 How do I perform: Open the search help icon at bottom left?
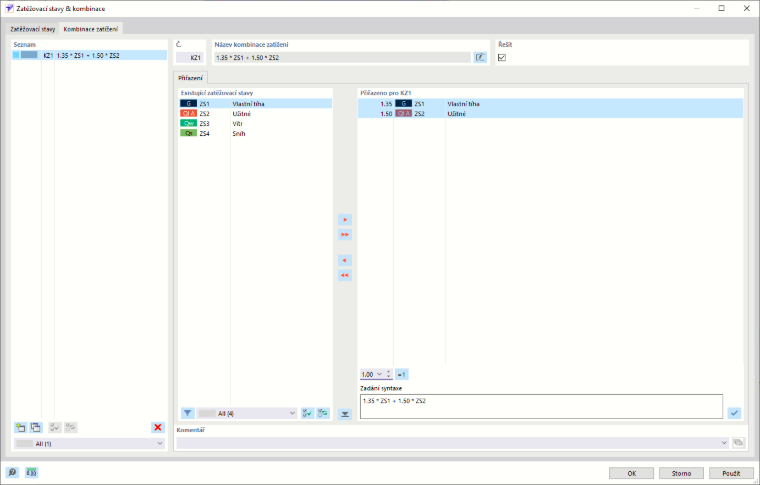point(12,472)
